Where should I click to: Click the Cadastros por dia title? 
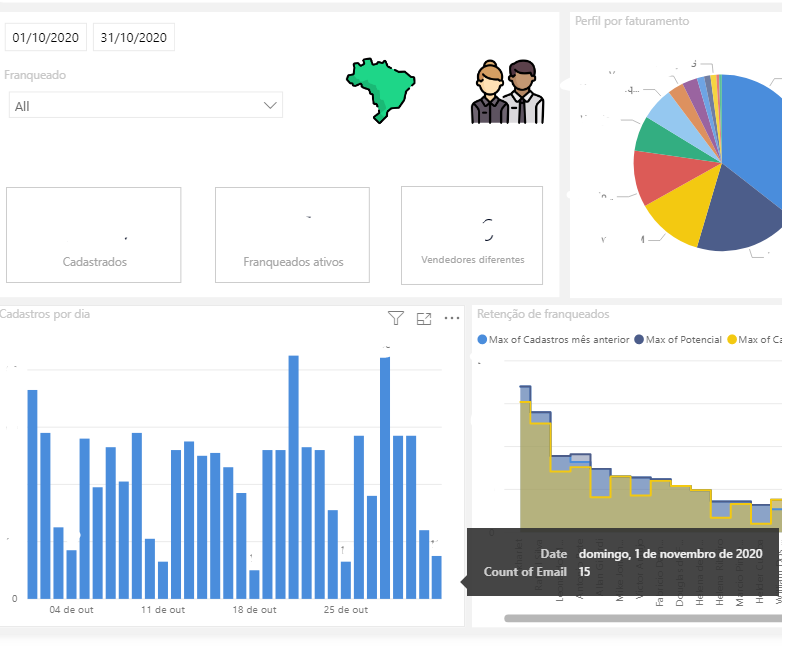44,314
